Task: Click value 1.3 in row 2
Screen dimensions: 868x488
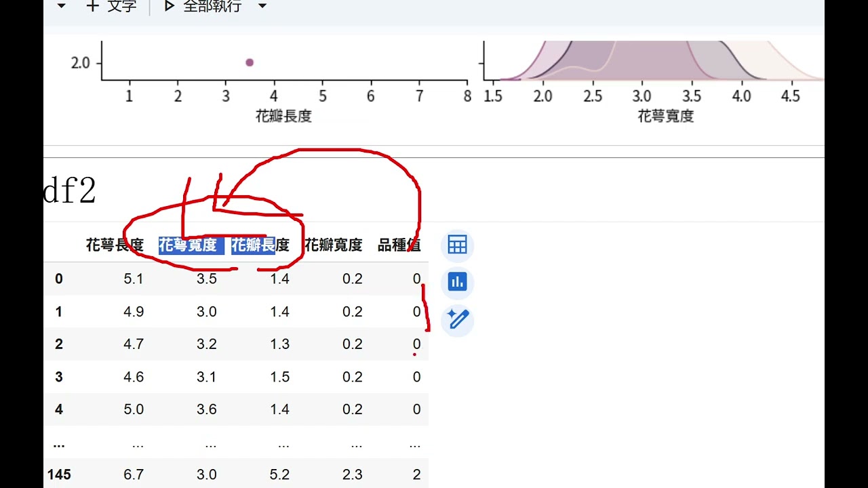Action: pos(280,344)
